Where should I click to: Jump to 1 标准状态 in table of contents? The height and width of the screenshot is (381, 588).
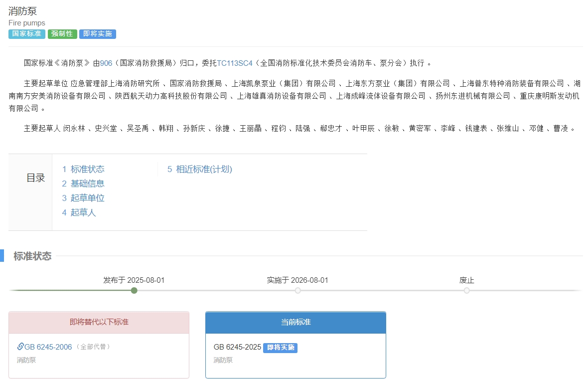[x=83, y=169]
